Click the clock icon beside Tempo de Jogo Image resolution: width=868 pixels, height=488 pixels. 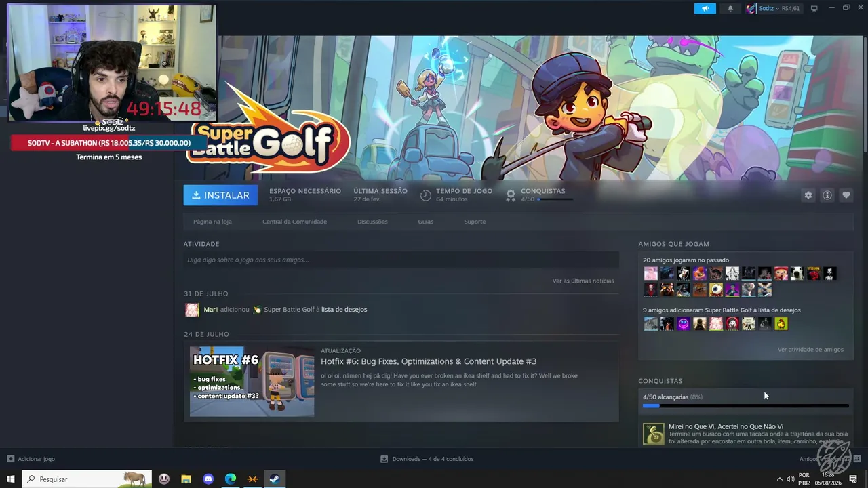click(x=425, y=195)
